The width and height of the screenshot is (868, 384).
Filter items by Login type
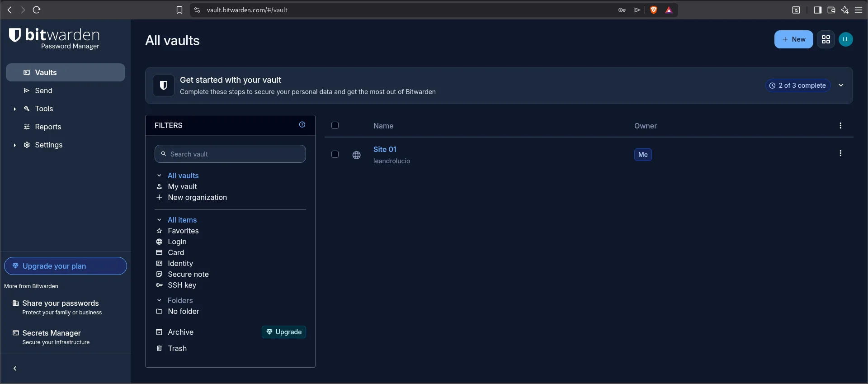point(177,242)
